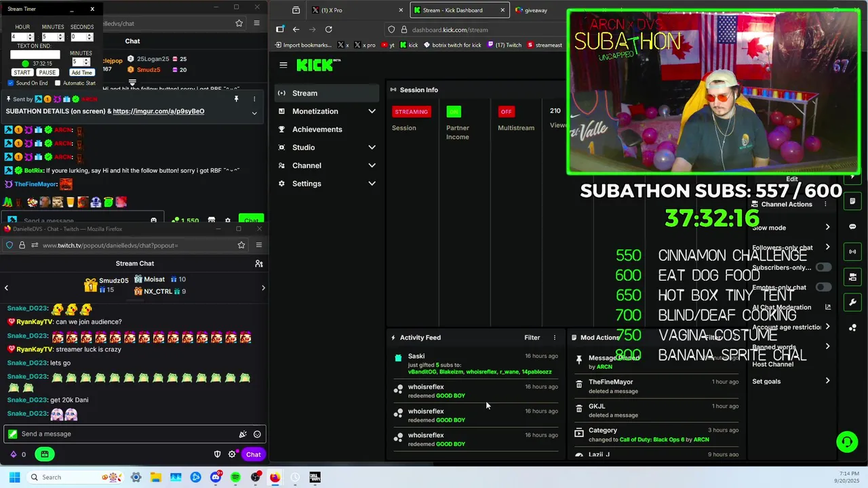Viewport: 868px width, 488px height.
Task: Go back in the Kick dashboard browser
Action: tap(296, 29)
